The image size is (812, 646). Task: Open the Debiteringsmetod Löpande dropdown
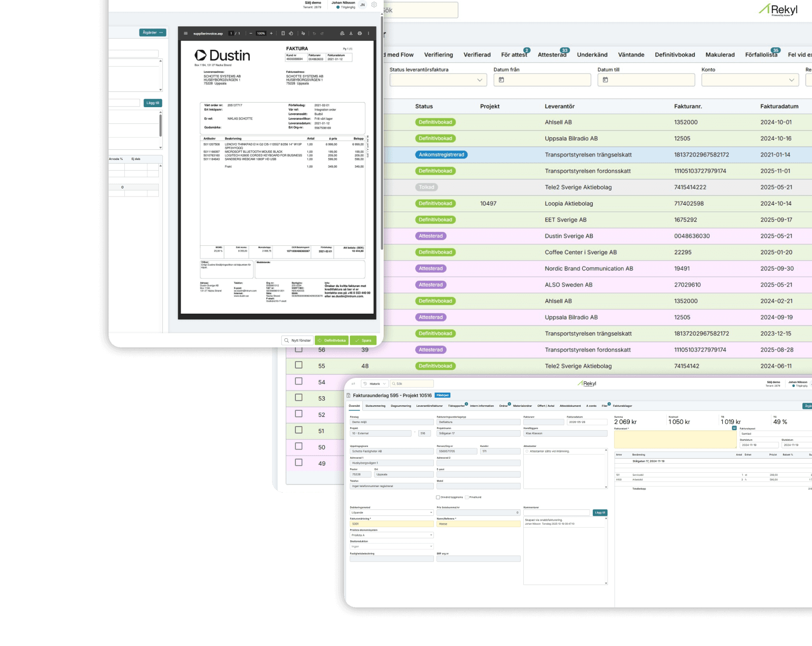click(x=392, y=512)
